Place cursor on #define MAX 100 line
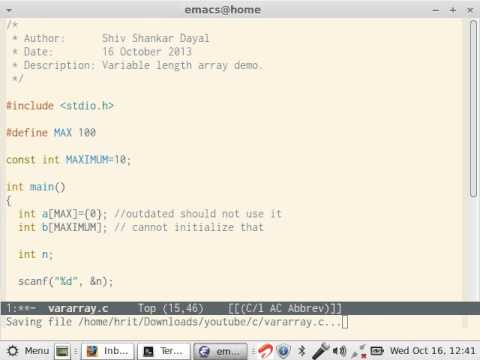 pos(51,133)
